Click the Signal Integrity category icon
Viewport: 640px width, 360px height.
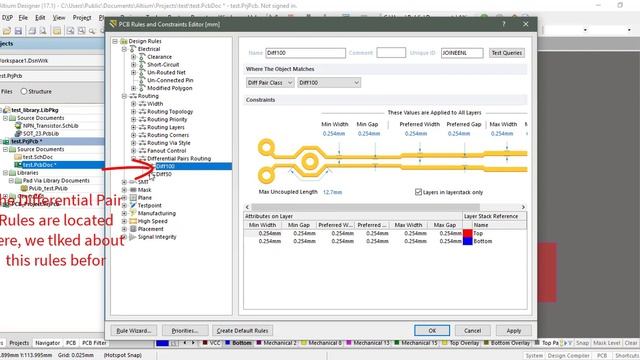(x=133, y=237)
